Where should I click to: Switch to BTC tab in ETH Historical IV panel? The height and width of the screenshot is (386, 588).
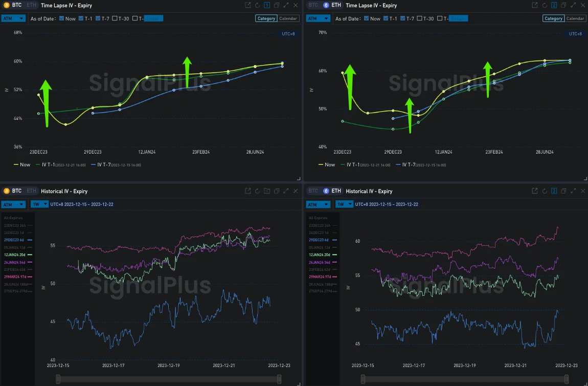click(313, 191)
